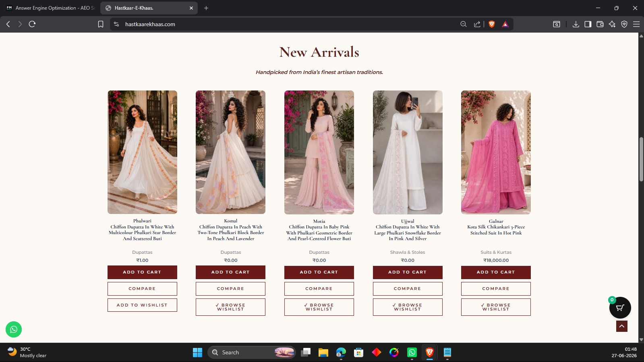Open Shawls & Stoles category link
Image resolution: width=644 pixels, height=362 pixels.
(408, 252)
